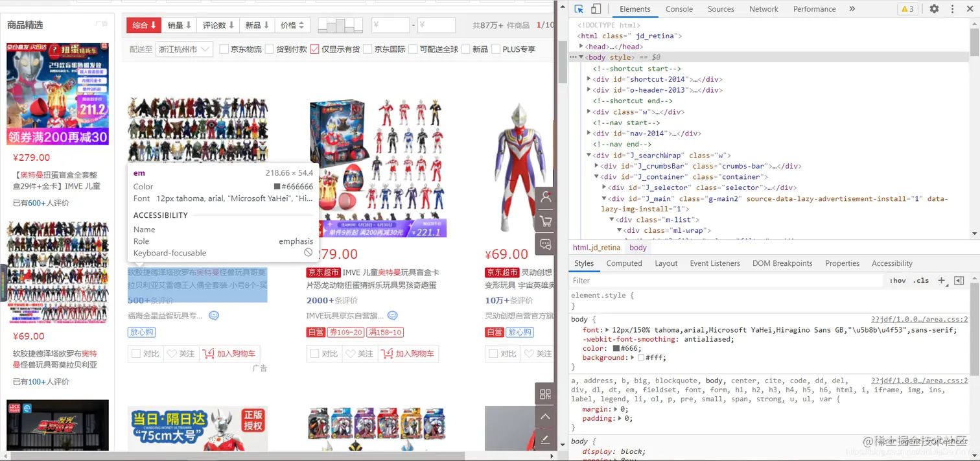The image size is (980, 461).
Task: Click the QR code icon in the sidebar
Action: pyautogui.click(x=545, y=394)
